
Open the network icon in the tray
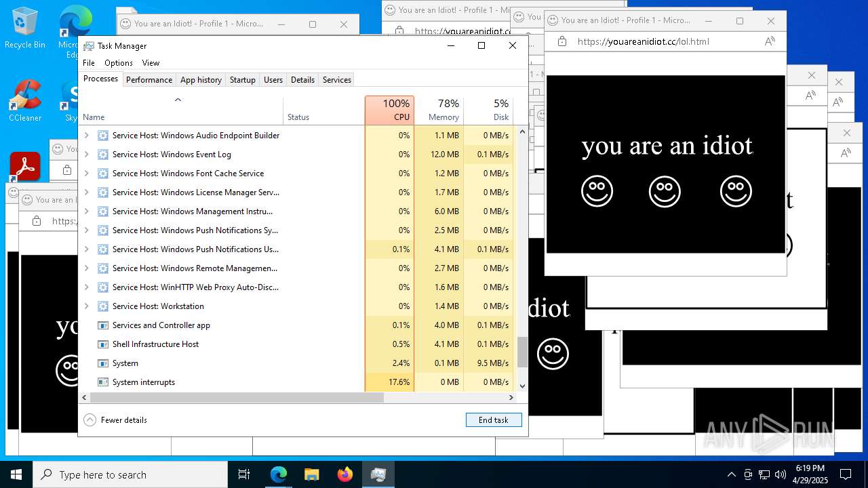click(x=764, y=474)
